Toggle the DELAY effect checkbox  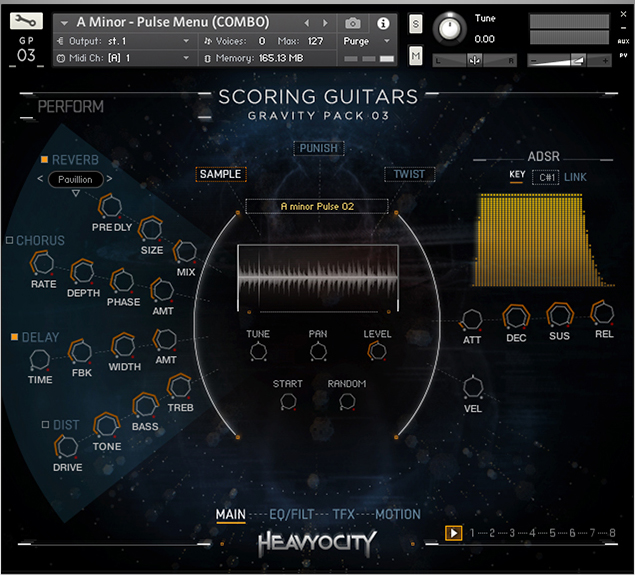click(x=15, y=336)
